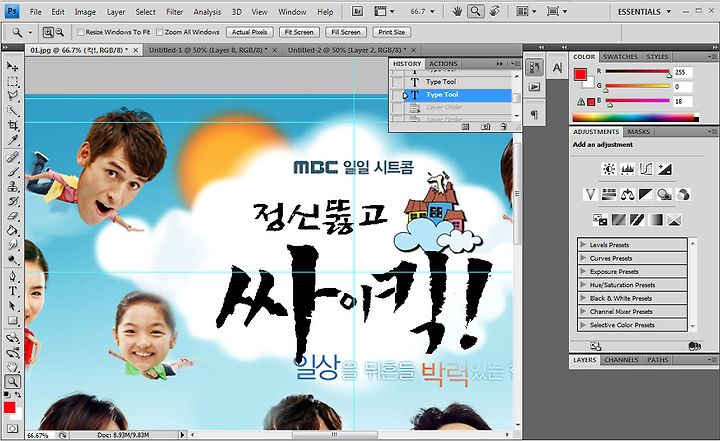The height and width of the screenshot is (441, 720).
Task: Select the Zoom tool in toolbox
Action: 12,381
